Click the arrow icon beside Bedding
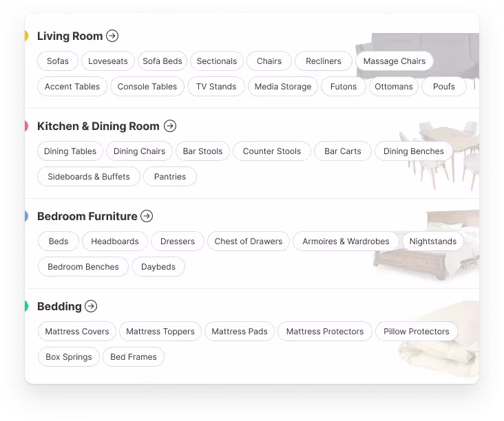Screen dimensions: 504x421 tap(91, 306)
